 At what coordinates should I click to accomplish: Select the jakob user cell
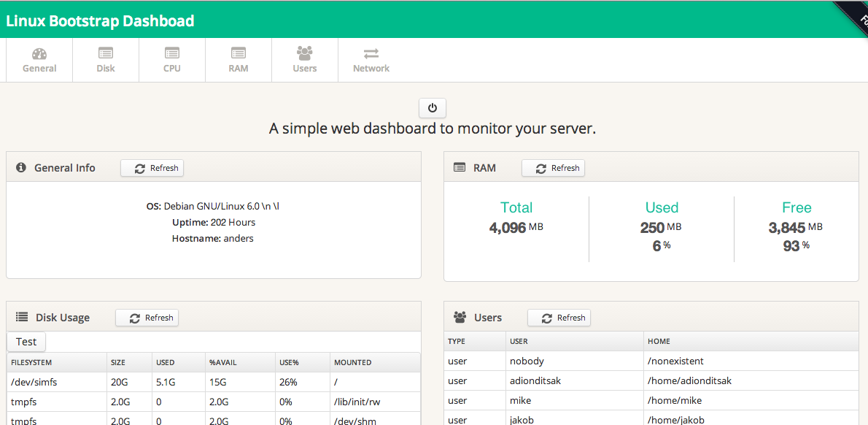click(x=575, y=418)
